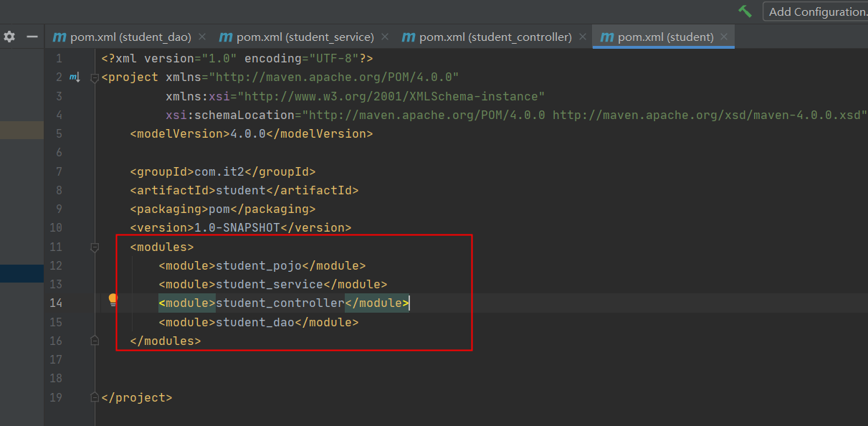This screenshot has height=426, width=868.
Task: Open the Add Configuration dropdown
Action: 816,11
